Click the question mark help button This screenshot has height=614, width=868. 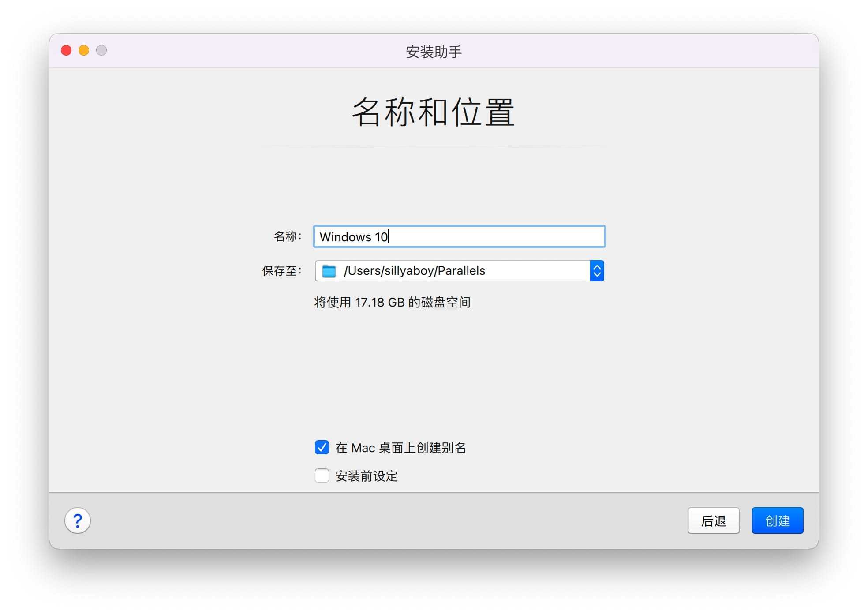pos(78,521)
